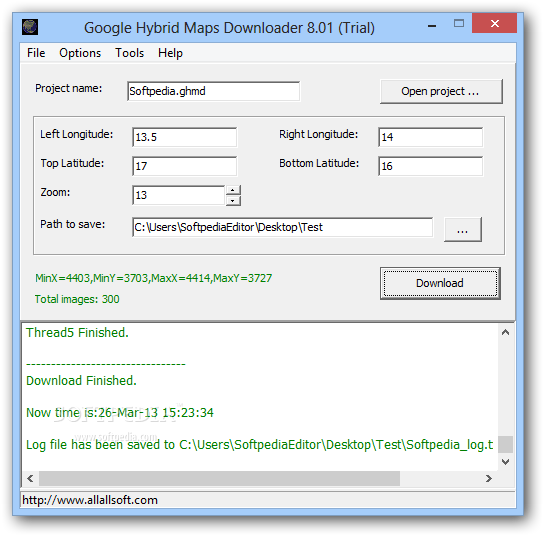Image resolution: width=544 pixels, height=536 pixels.
Task: Close the Maps Downloader window
Action: (x=494, y=23)
